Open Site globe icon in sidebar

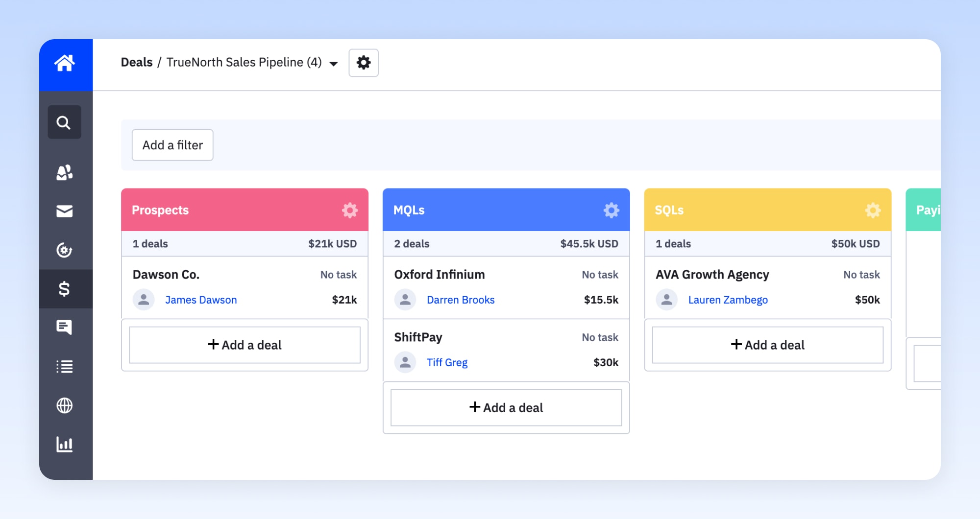point(64,405)
